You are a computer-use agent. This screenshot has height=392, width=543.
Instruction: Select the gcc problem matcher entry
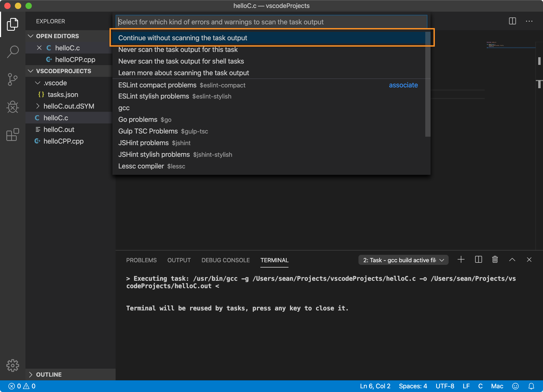(124, 108)
